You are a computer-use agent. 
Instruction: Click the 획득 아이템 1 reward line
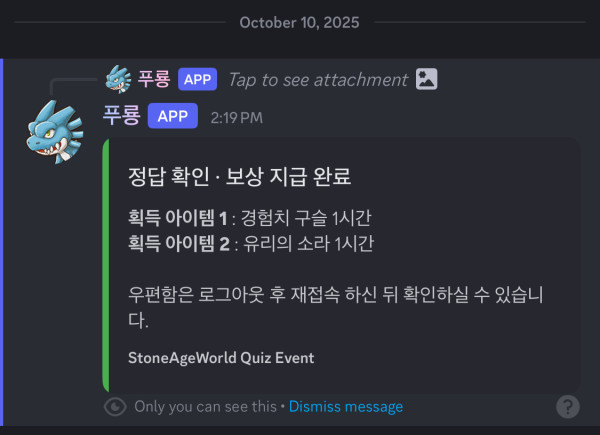pos(249,218)
